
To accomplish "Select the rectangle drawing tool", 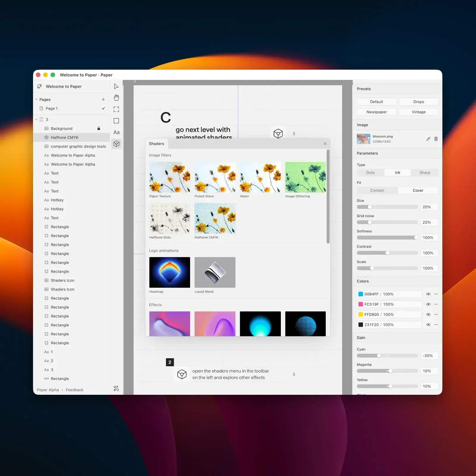I will click(116, 121).
